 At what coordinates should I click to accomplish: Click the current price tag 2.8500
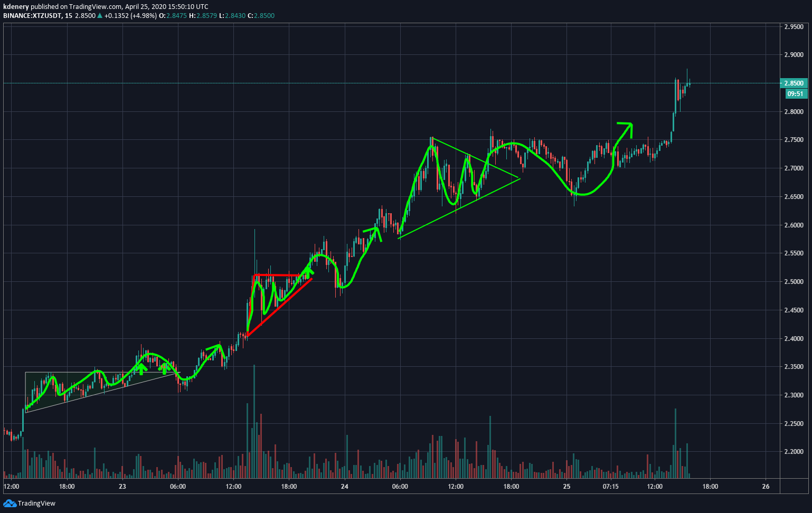(x=794, y=83)
